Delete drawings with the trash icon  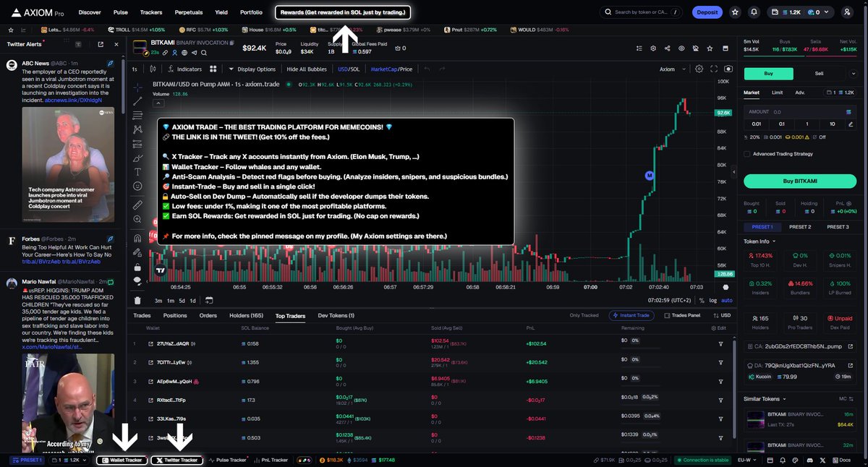[137, 301]
